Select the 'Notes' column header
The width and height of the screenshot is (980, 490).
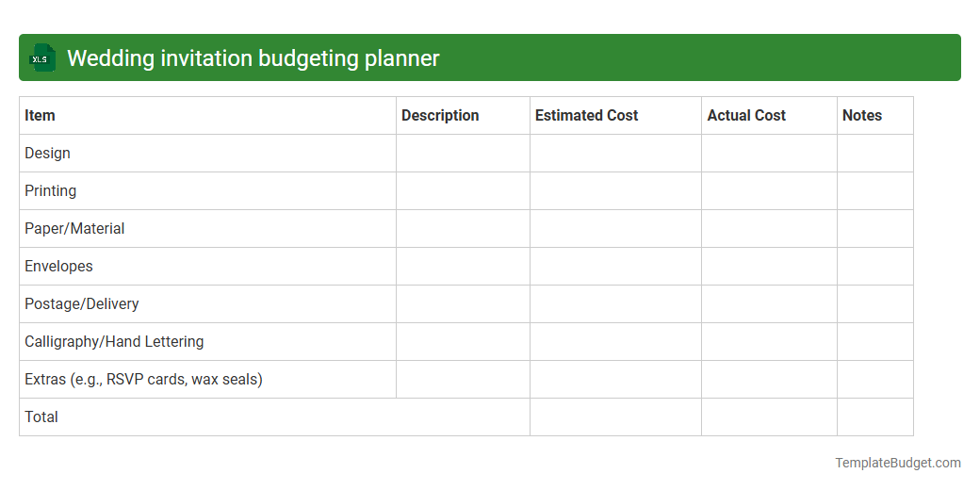[875, 116]
